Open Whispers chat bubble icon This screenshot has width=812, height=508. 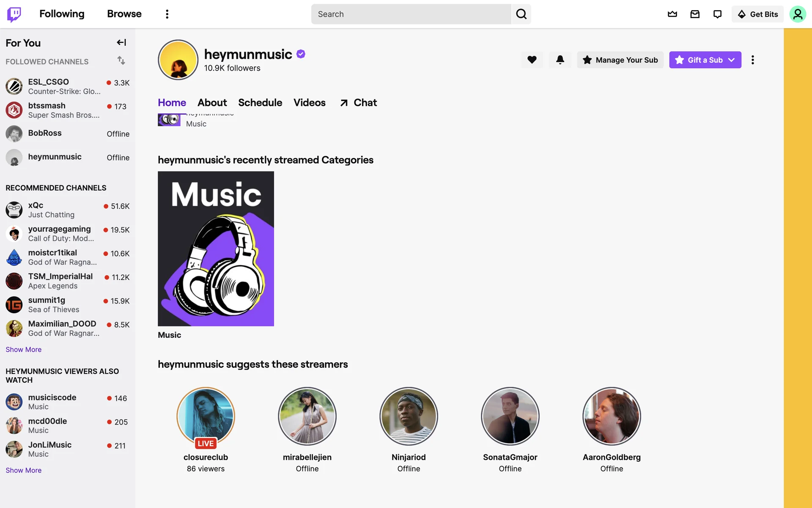(x=717, y=14)
